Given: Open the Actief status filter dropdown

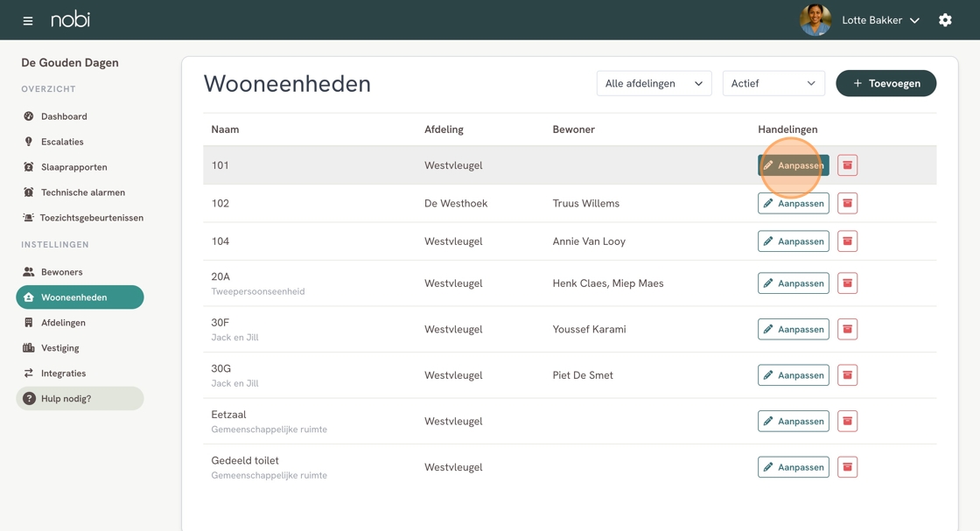Looking at the screenshot, I should tap(773, 83).
